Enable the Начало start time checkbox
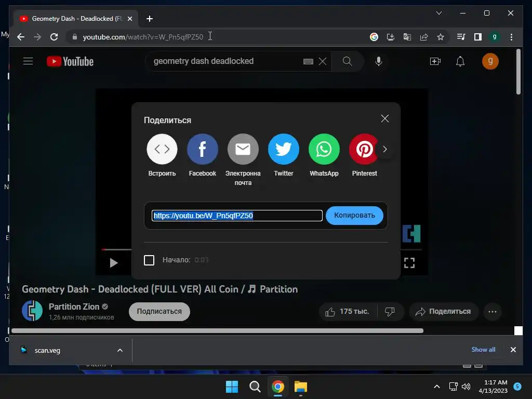The width and height of the screenshot is (532, 399). [x=149, y=260]
